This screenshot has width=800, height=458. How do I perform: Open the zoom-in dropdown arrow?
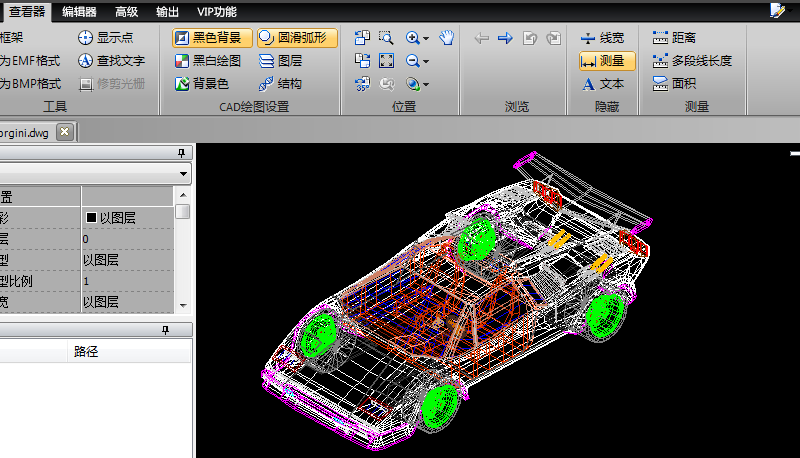(426, 38)
